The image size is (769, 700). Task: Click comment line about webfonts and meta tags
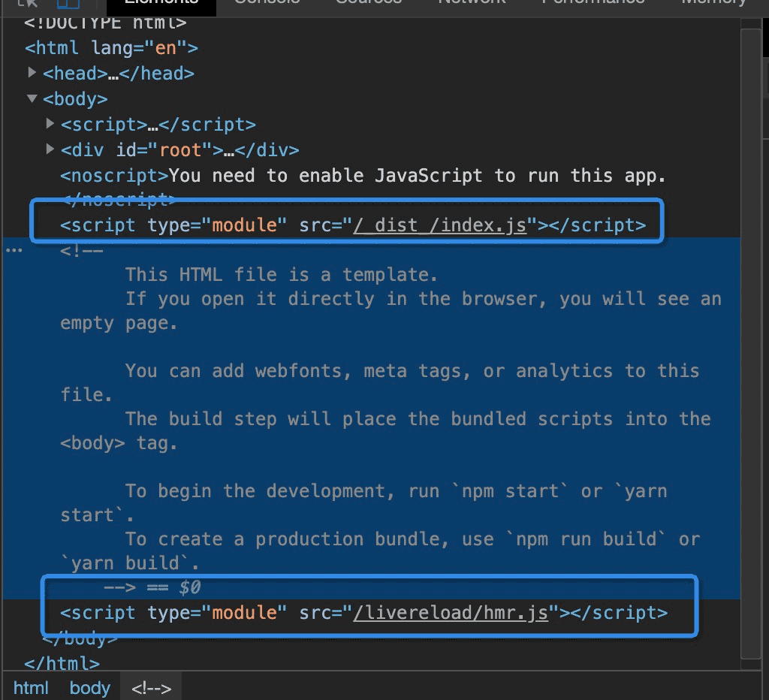[379, 382]
